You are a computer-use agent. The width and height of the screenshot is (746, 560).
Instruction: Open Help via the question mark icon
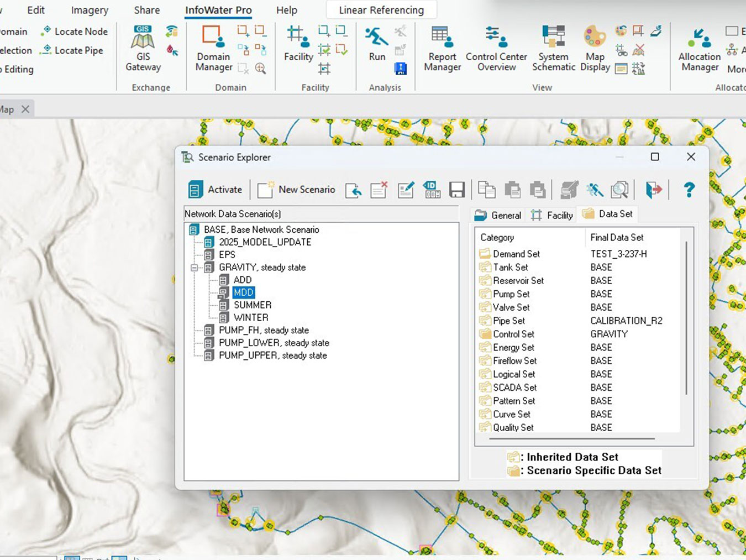689,190
